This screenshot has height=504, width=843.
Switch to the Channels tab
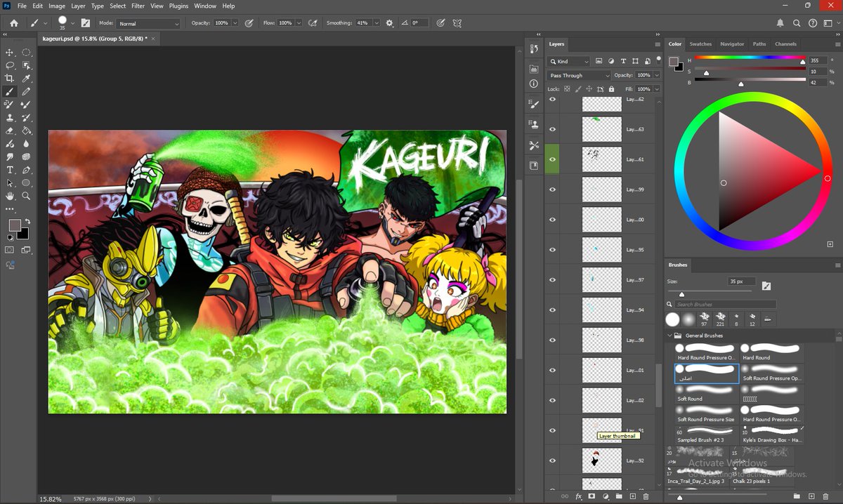pos(785,44)
